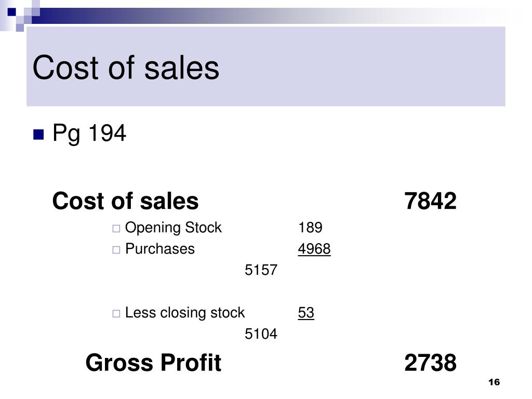This screenshot has width=532, height=399.
Task: Click the 'Gross Profit' heading
Action: [153, 363]
